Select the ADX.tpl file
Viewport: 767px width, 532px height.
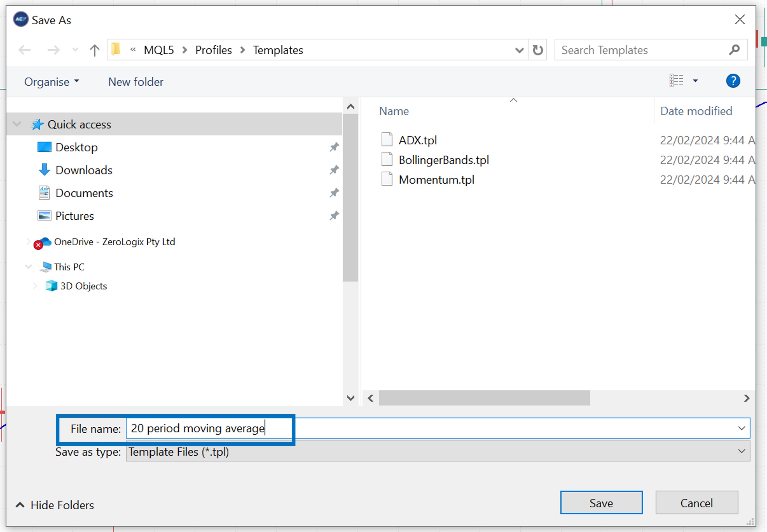417,140
